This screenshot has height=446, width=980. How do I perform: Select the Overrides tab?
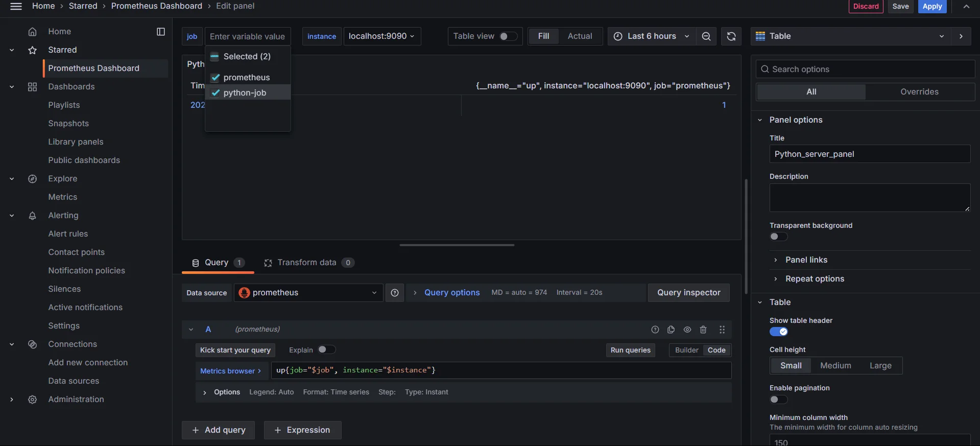[919, 92]
